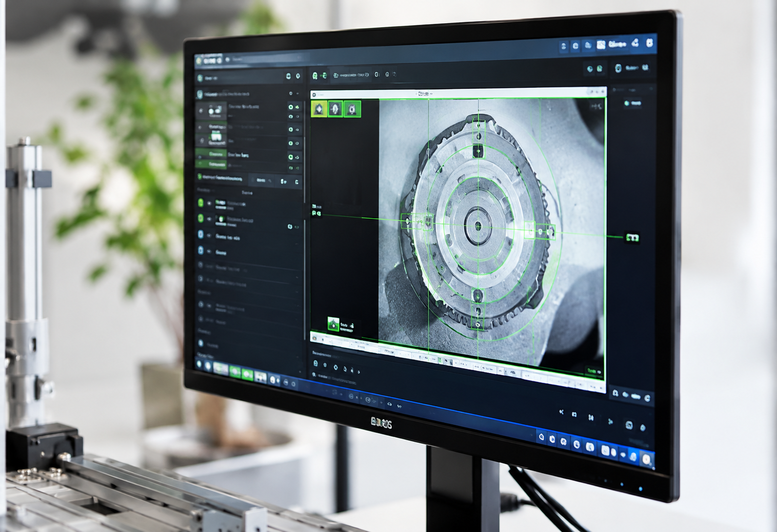Screen dimensions: 777x532
Task: Click the first of two teal icons beside the ring icon
Action: (x=590, y=69)
